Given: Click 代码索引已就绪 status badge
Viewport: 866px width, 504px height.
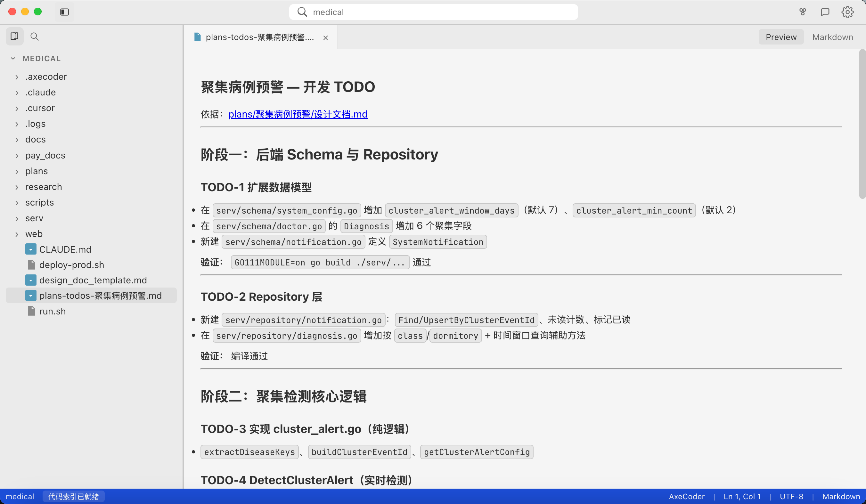Looking at the screenshot, I should 74,496.
